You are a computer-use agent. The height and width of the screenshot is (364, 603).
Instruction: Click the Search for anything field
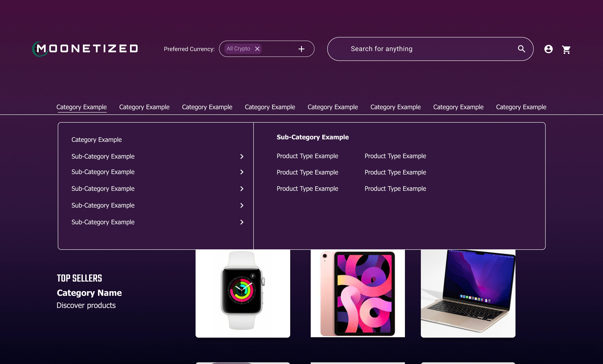430,49
